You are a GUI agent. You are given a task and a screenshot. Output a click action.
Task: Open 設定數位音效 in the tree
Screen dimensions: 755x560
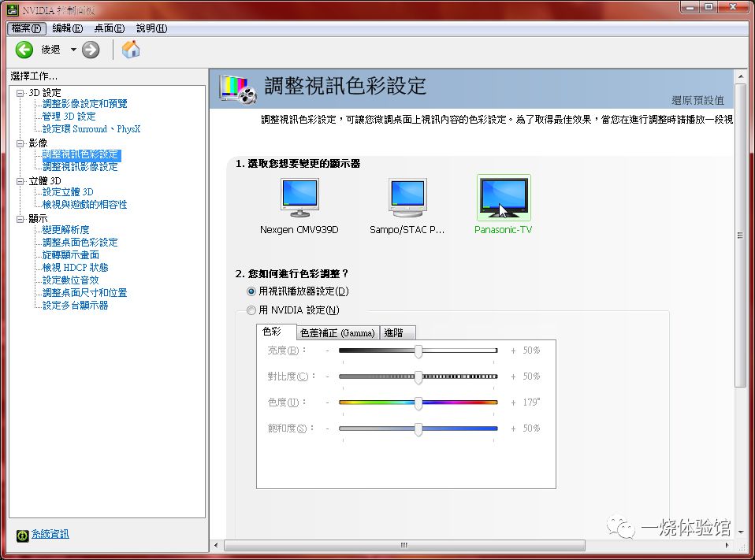(x=70, y=280)
